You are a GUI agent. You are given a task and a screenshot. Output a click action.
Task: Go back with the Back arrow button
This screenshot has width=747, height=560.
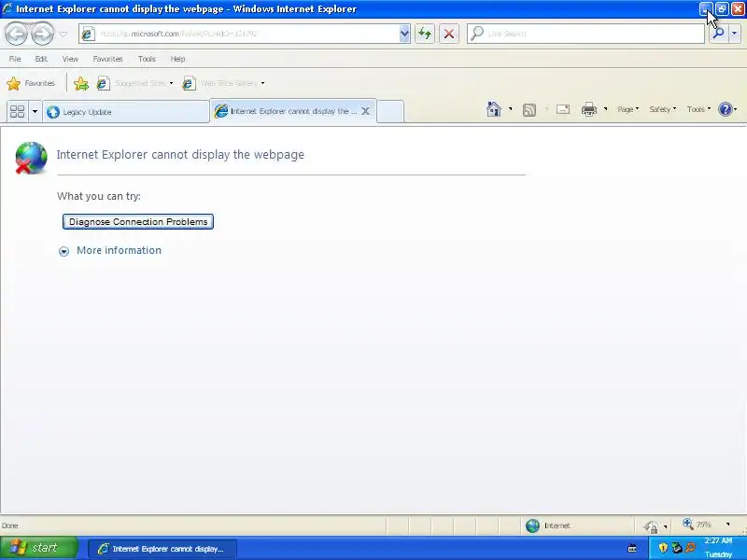[16, 34]
